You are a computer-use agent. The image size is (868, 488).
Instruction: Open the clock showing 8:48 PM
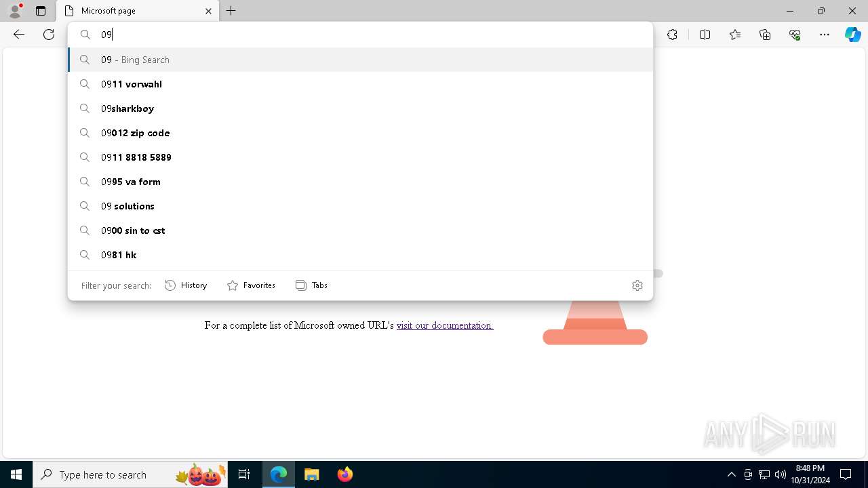coord(810,474)
